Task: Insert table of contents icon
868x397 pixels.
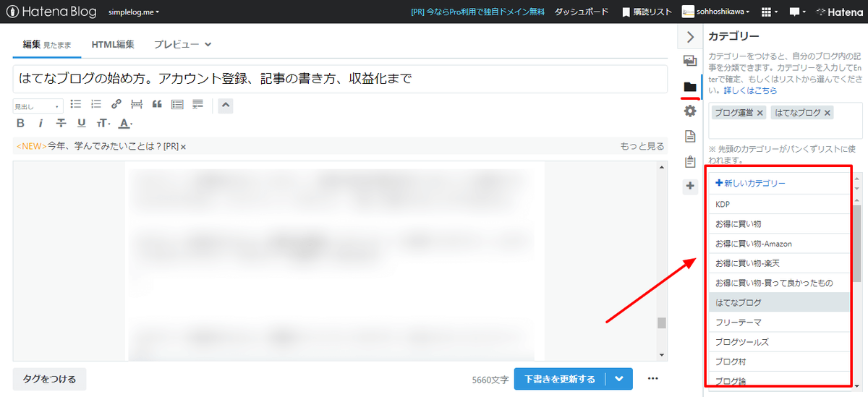Action: tap(177, 105)
